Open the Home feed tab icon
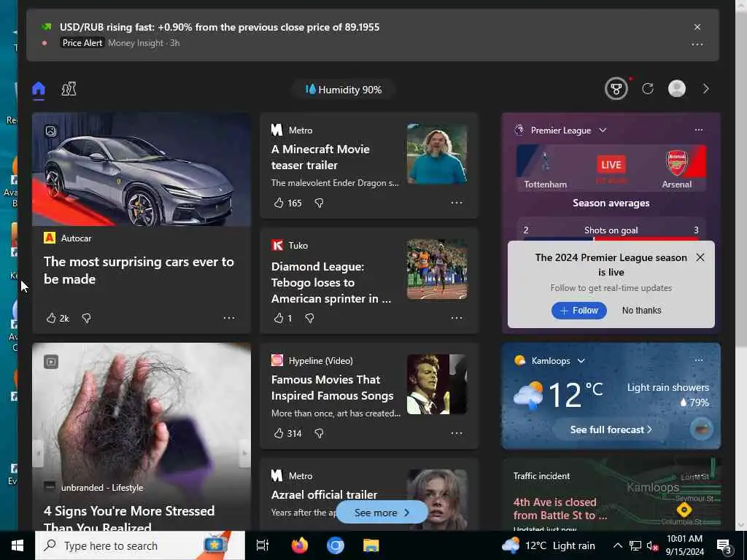The image size is (747, 560). tap(39, 89)
